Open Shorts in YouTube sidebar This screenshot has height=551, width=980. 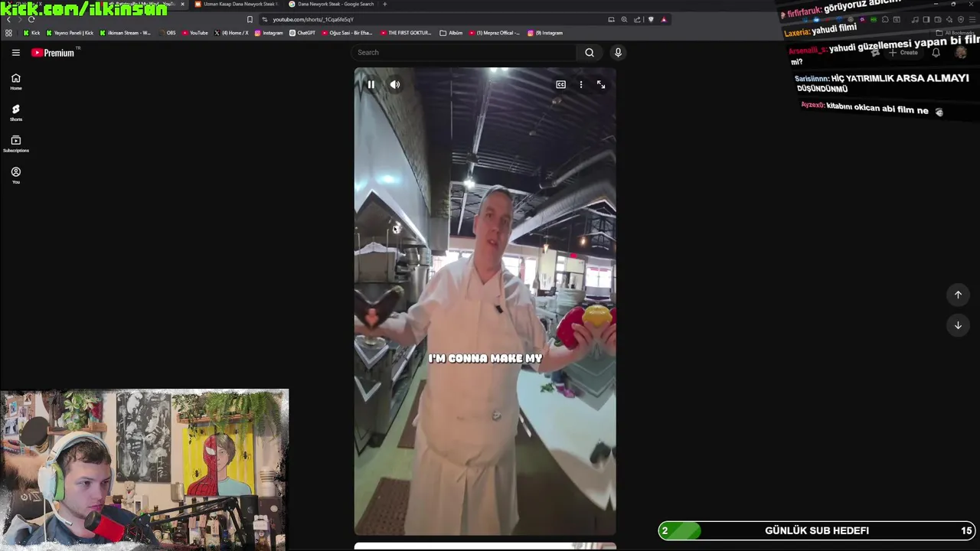[15, 112]
